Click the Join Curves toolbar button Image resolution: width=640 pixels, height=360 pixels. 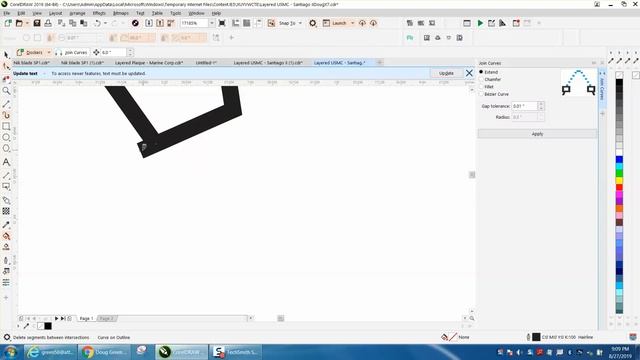coord(71,52)
